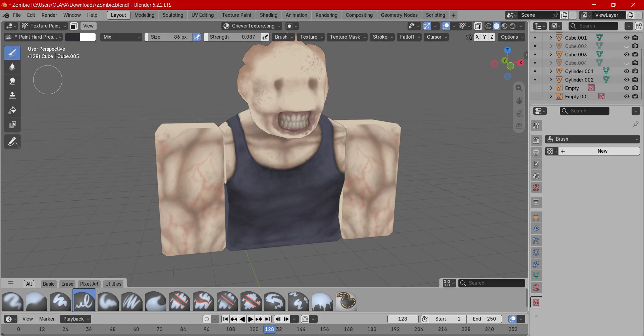Click the white secondary color swatch
The height and width of the screenshot is (336, 644).
[88, 37]
